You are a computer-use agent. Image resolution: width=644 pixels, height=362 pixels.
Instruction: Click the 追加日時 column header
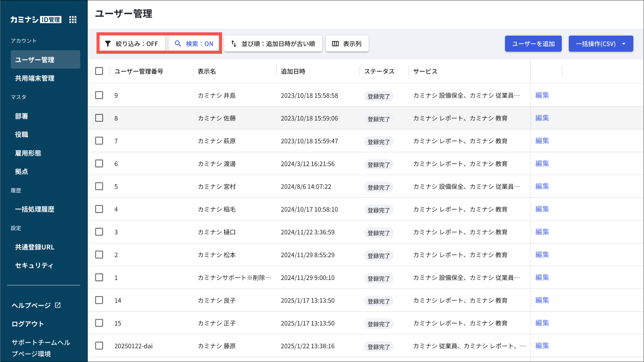(x=293, y=71)
